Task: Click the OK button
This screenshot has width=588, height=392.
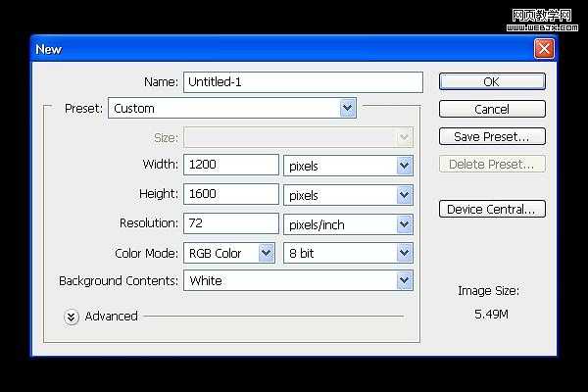Action: point(491,82)
